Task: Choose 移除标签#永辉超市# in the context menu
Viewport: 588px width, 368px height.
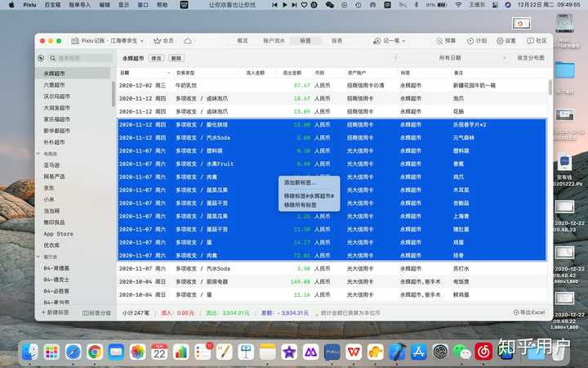Action: click(310, 196)
